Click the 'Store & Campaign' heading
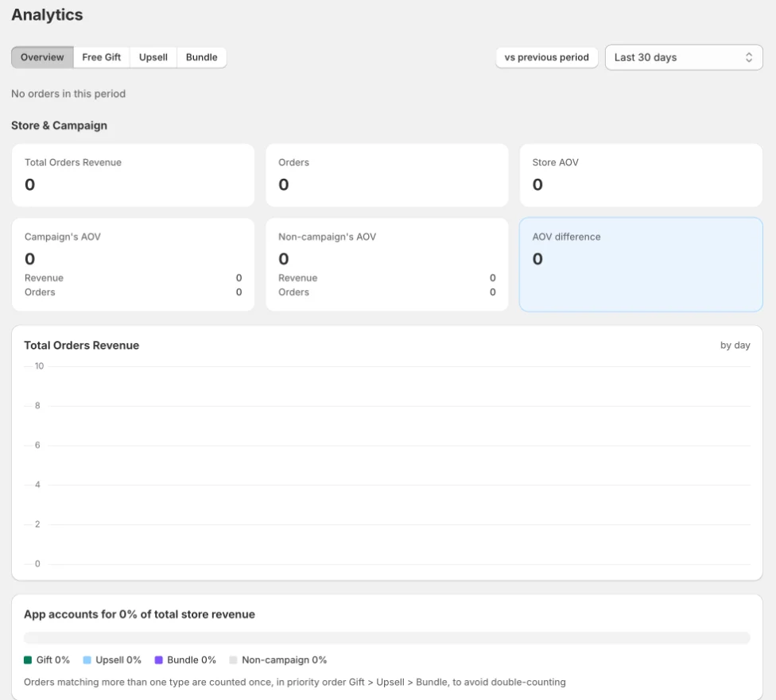776x700 pixels. [60, 126]
